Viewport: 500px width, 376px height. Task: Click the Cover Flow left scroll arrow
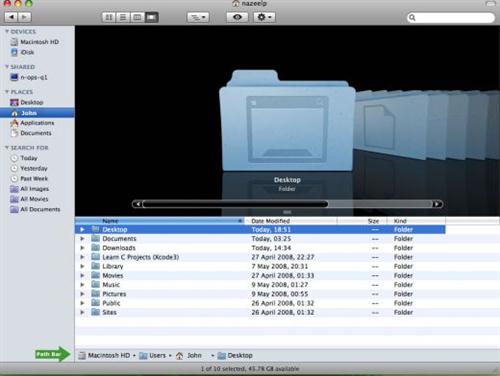137,204
